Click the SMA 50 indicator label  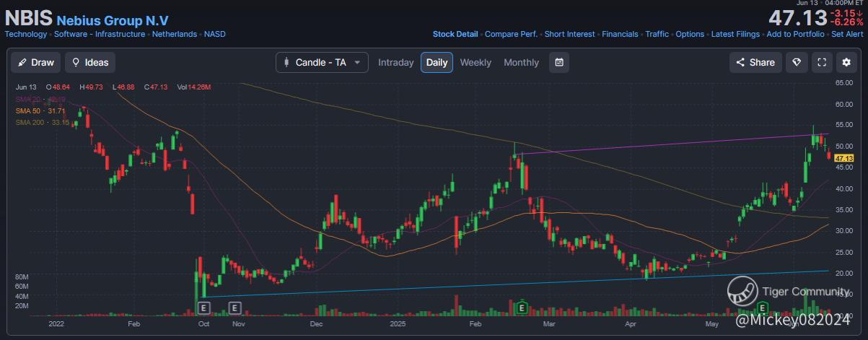(40, 110)
